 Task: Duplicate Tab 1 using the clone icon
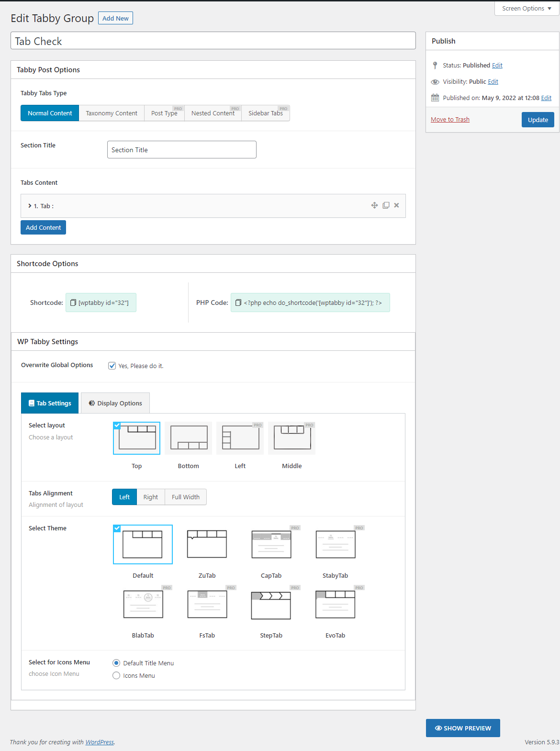click(x=386, y=205)
